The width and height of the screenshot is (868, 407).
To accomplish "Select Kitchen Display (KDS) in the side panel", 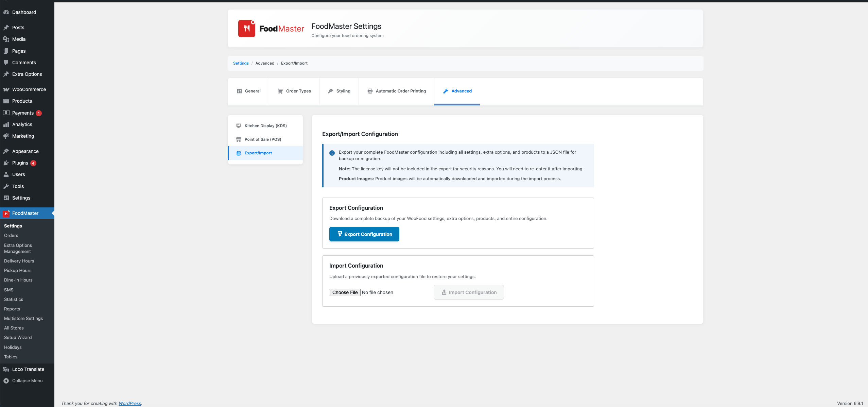I will 265,125.
